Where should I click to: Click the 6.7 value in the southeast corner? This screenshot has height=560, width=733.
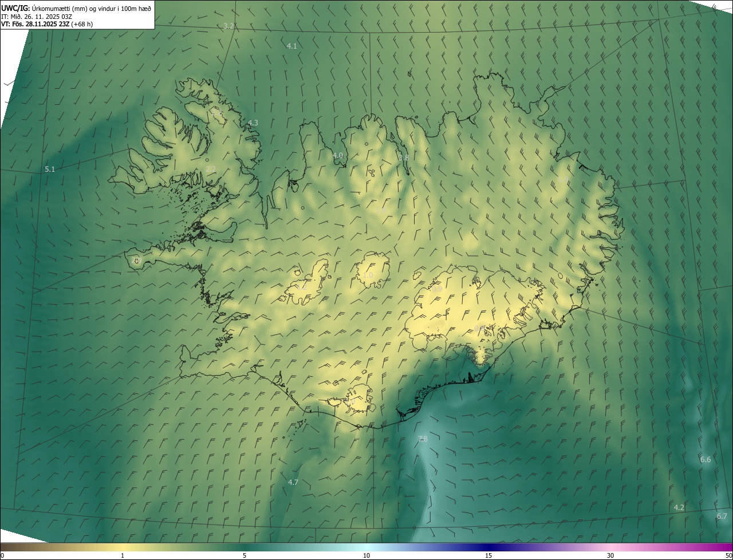(x=722, y=516)
